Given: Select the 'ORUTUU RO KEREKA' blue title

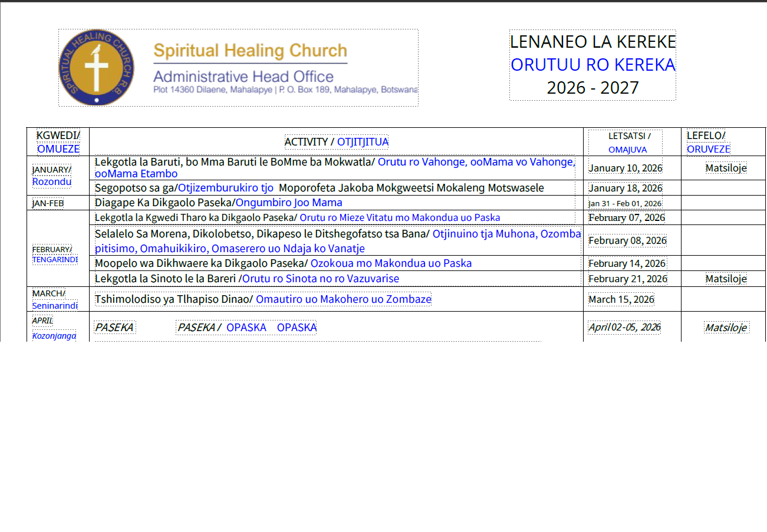Looking at the screenshot, I should [592, 65].
